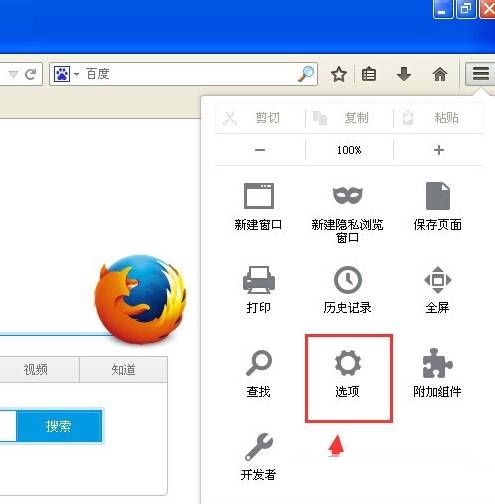Viewport: 495px width, 504px height.
Task: Switch to the 知道 tab
Action: coord(123,369)
